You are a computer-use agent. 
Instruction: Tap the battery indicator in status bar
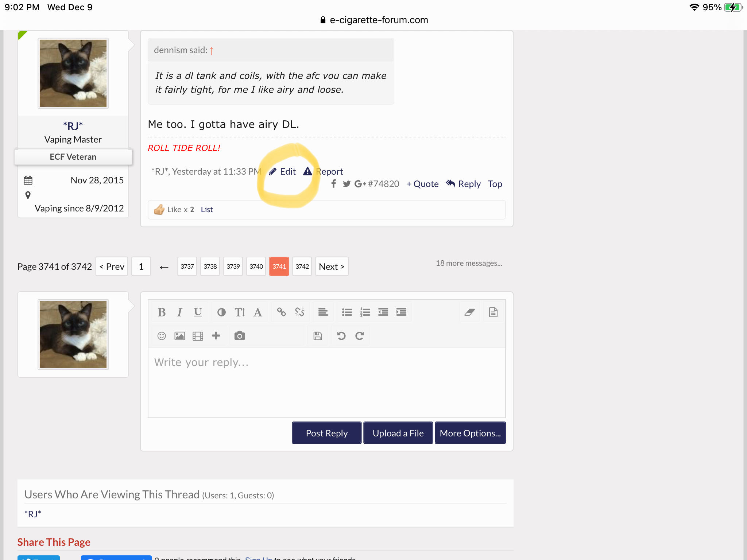click(733, 7)
